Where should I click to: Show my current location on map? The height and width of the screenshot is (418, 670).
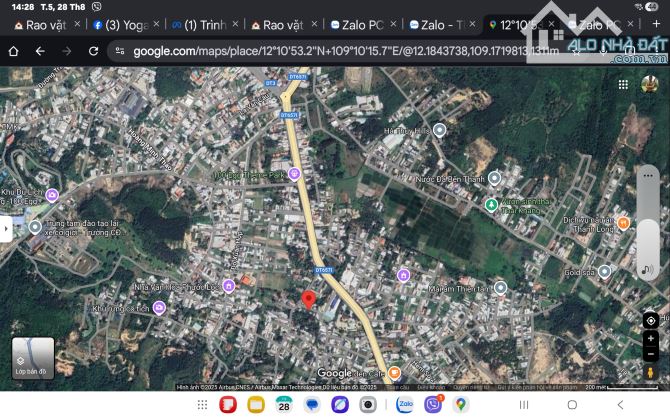[651, 319]
